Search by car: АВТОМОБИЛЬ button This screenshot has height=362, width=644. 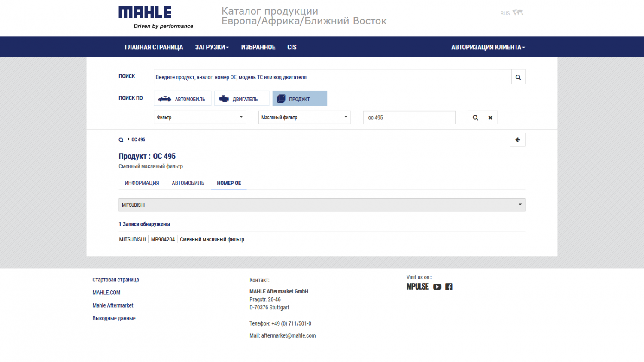[182, 99]
